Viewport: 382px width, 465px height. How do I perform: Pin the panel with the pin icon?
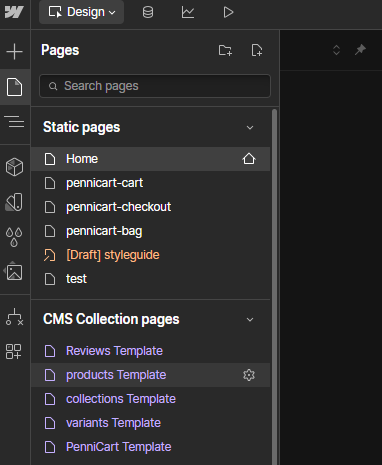pyautogui.click(x=360, y=50)
